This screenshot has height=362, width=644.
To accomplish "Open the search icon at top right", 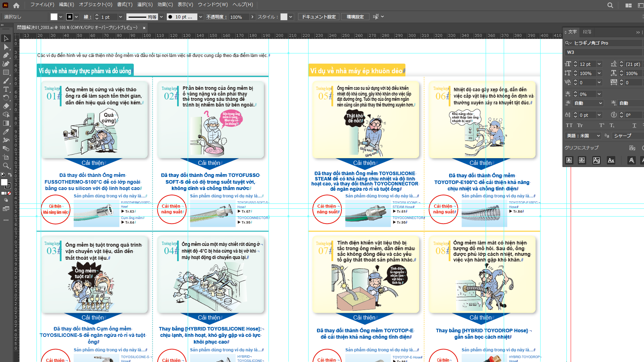I will 610,5.
